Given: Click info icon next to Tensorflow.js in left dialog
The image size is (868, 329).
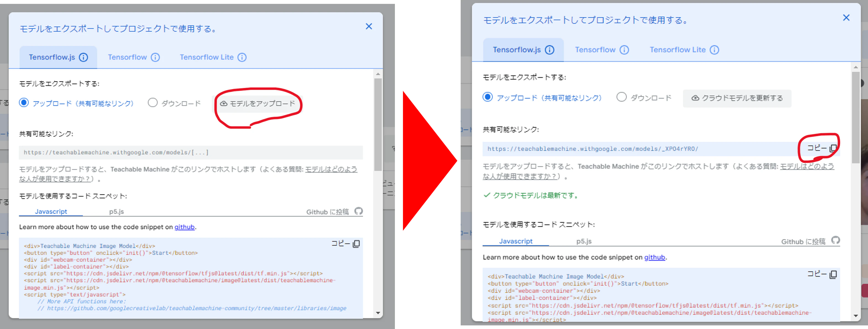Looking at the screenshot, I should coord(83,57).
